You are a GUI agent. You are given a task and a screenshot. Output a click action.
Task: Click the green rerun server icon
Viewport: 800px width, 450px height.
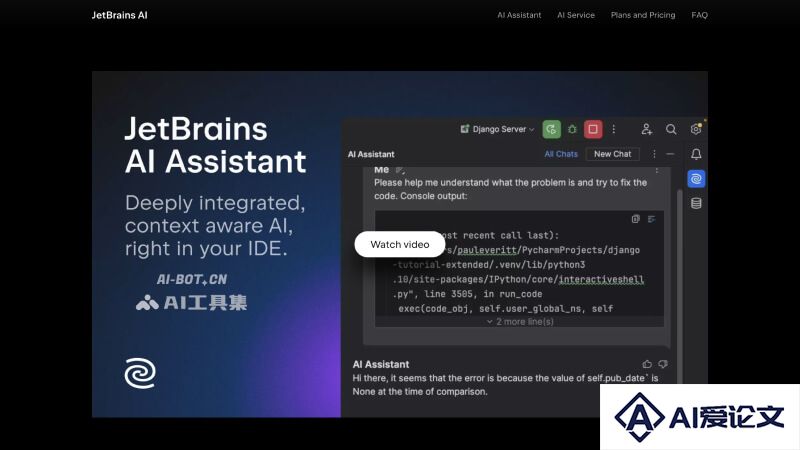552,129
